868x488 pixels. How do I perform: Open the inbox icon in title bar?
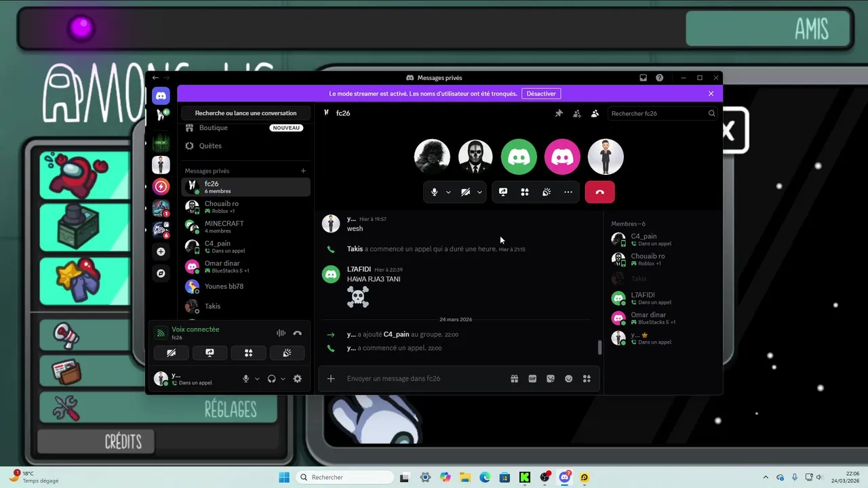(x=643, y=78)
